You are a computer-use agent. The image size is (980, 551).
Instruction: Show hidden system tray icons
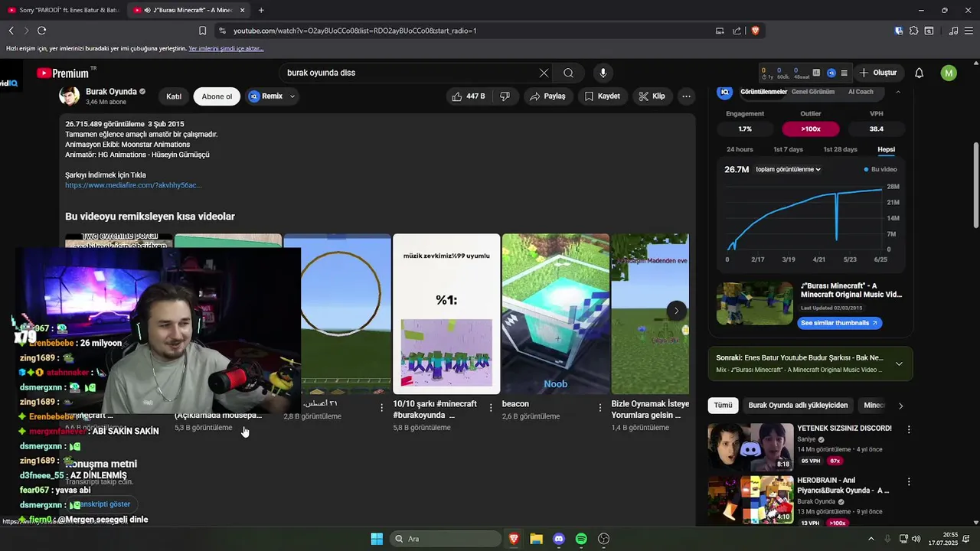tap(871, 539)
